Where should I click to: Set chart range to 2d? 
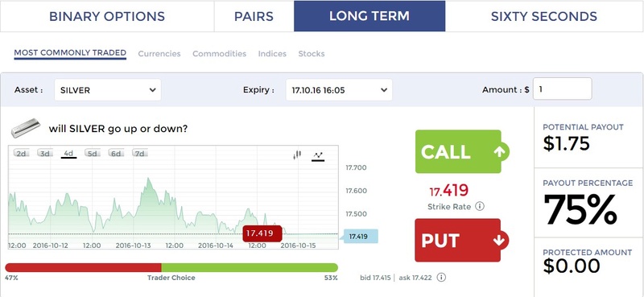coord(21,153)
